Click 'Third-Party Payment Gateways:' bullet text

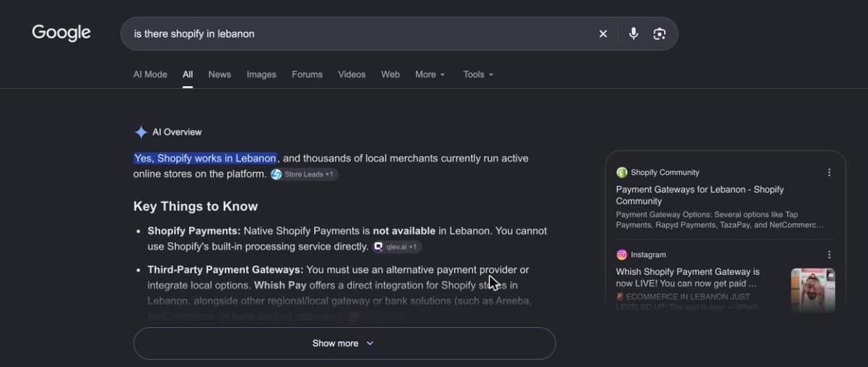tap(226, 270)
